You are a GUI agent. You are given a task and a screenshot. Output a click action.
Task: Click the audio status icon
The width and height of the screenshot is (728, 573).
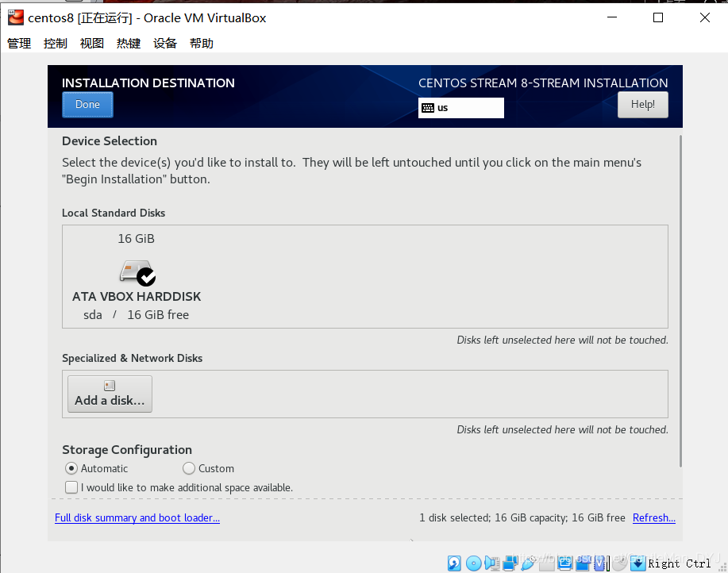(492, 563)
